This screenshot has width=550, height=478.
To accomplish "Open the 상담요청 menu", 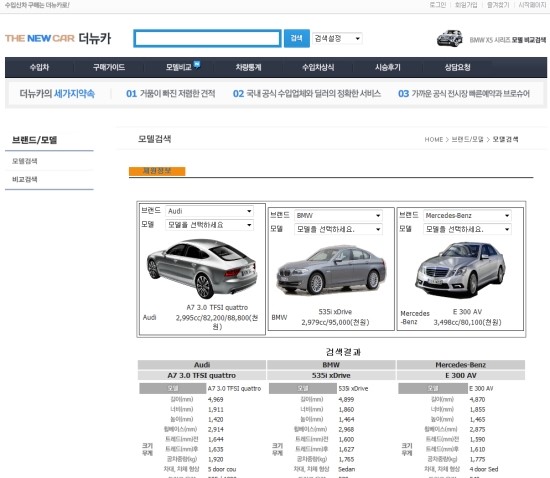I will click(x=457, y=67).
